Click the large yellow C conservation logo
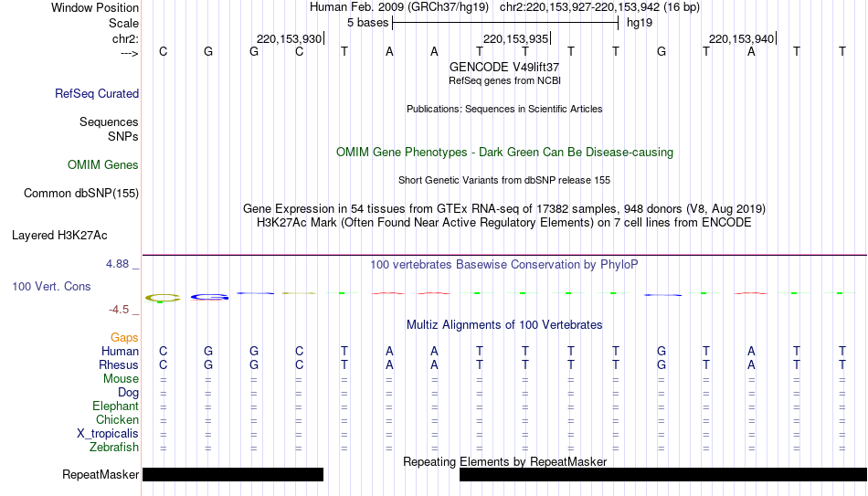This screenshot has height=496, width=868. (x=163, y=298)
